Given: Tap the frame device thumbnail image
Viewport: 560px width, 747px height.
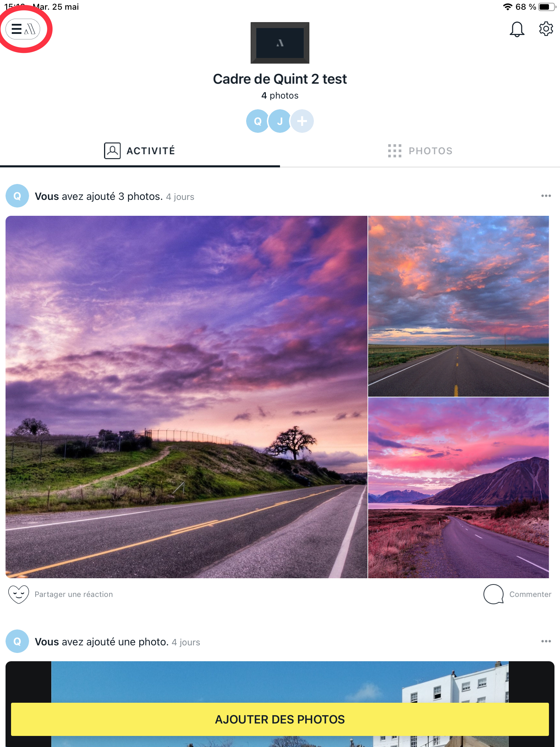Looking at the screenshot, I should tap(280, 43).
